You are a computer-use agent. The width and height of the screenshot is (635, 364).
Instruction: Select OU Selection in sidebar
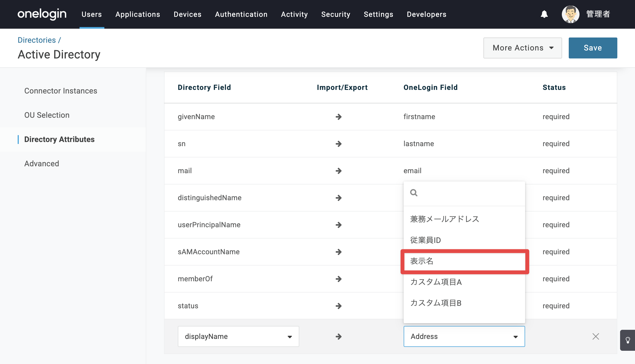pyautogui.click(x=47, y=115)
